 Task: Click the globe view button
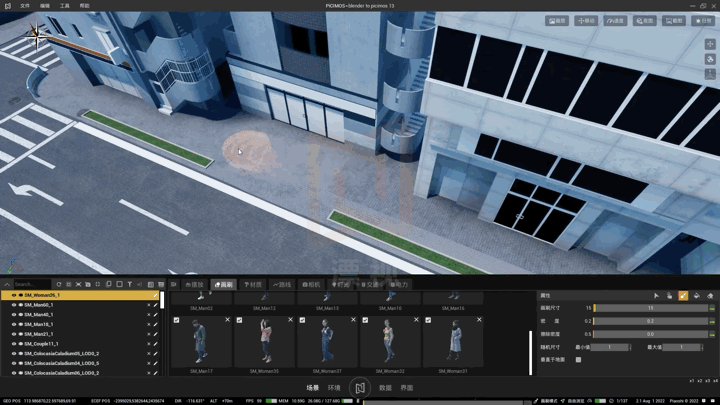click(x=710, y=59)
